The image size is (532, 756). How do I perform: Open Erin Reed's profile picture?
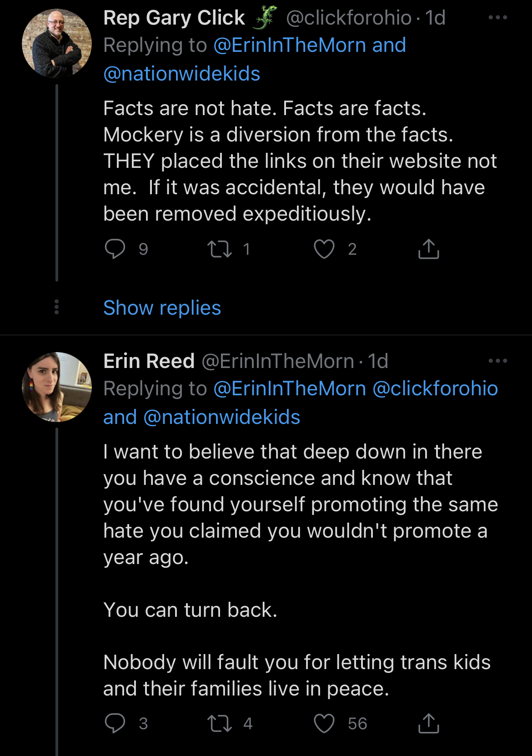point(57,387)
